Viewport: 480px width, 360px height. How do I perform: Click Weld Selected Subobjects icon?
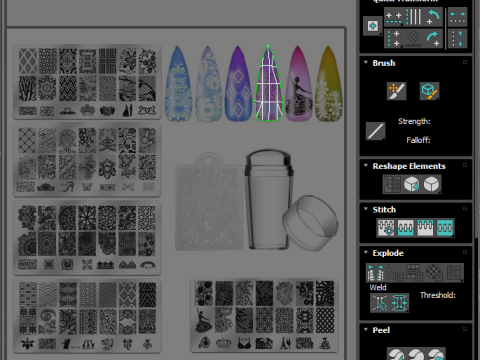399,303
